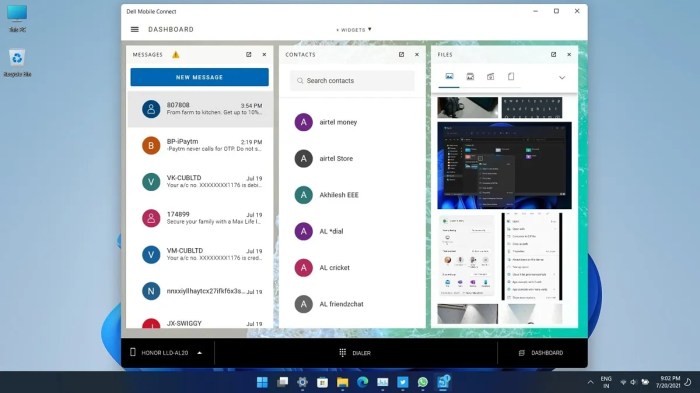
Task: Open the DIALER from bottom bar
Action: click(355, 353)
